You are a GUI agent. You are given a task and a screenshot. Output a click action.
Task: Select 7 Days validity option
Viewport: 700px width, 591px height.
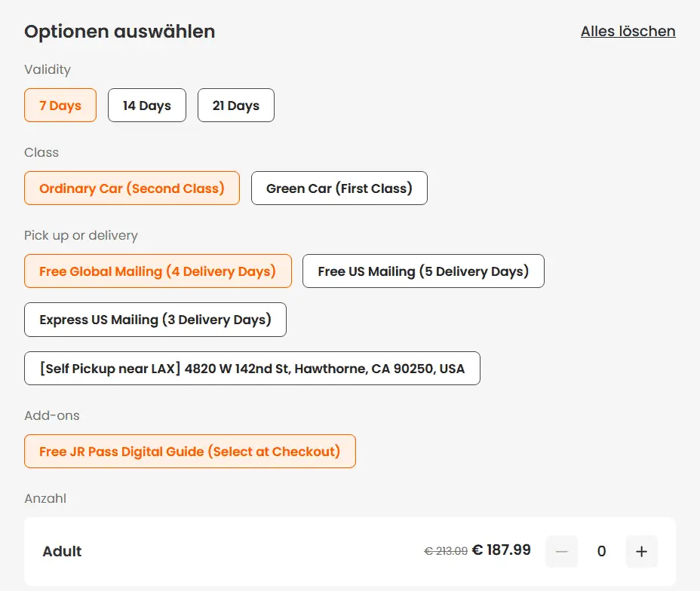[60, 106]
